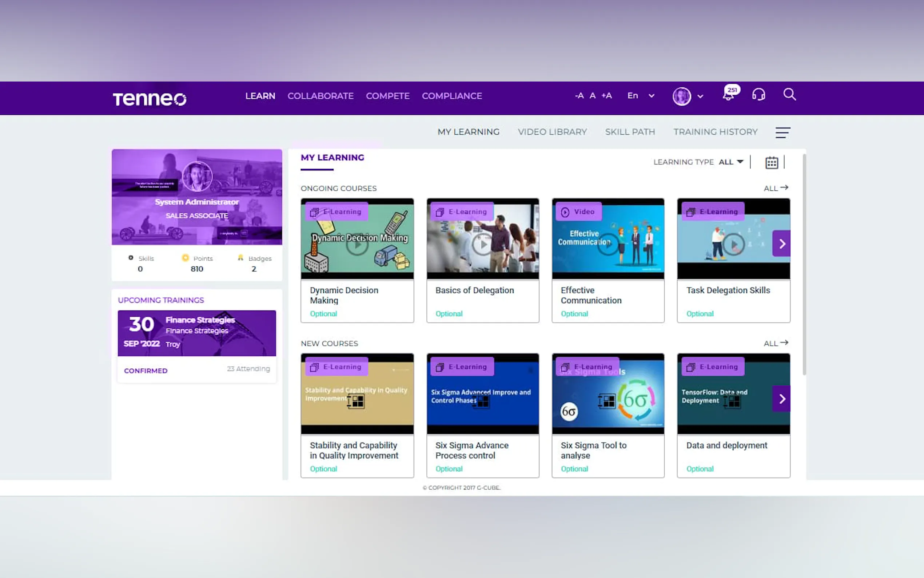Click the headset support icon

(758, 95)
